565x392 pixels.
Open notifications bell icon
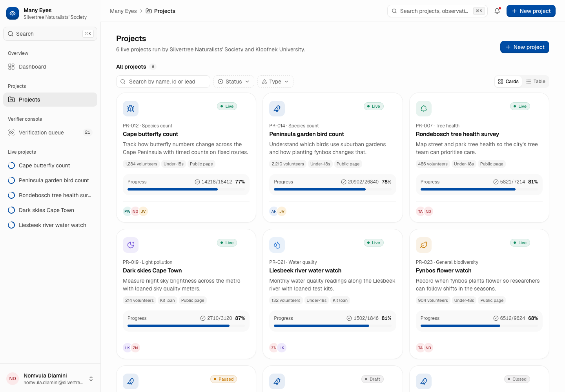(497, 11)
